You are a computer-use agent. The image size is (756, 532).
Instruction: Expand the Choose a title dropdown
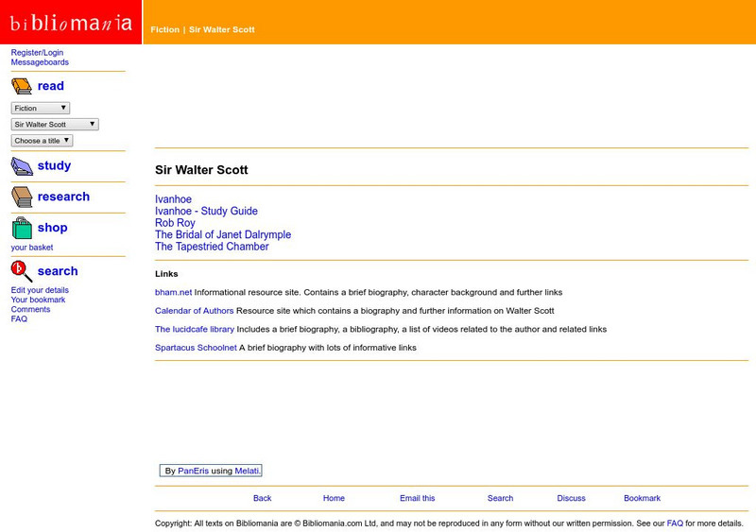pyautogui.click(x=42, y=141)
